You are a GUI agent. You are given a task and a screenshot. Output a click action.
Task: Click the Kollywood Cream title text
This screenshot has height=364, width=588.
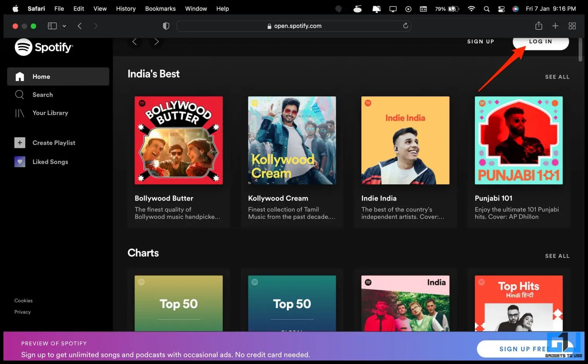tap(278, 198)
